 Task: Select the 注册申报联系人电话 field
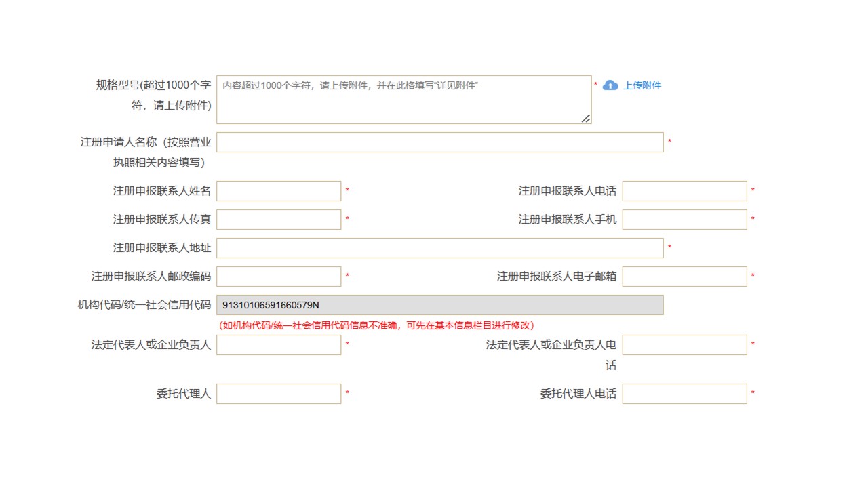(x=684, y=191)
